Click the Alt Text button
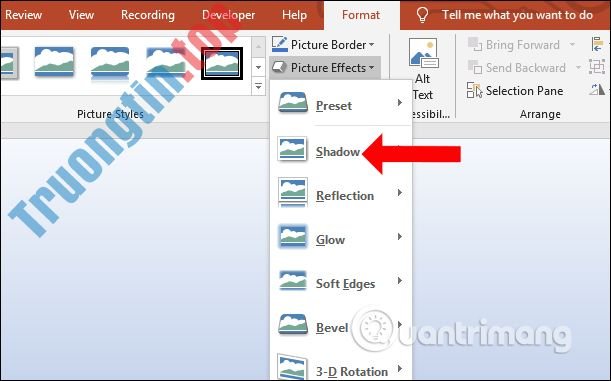 [423, 69]
